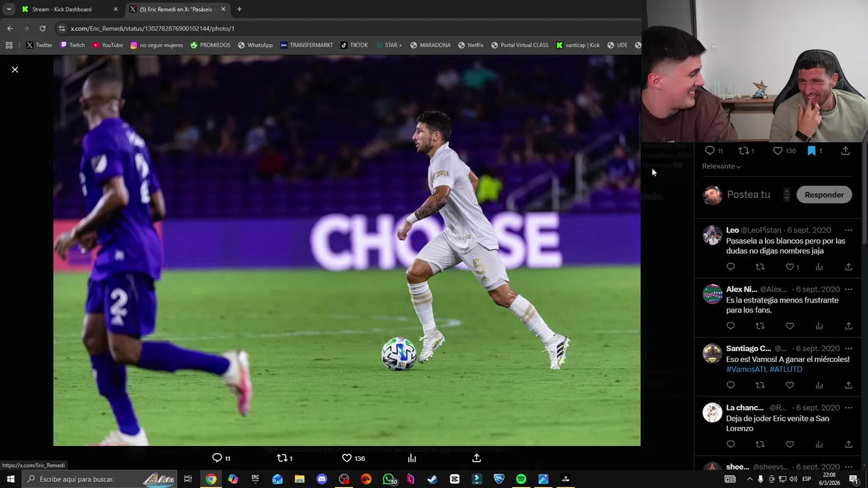Open Google Chrome from taskbar

(x=211, y=479)
